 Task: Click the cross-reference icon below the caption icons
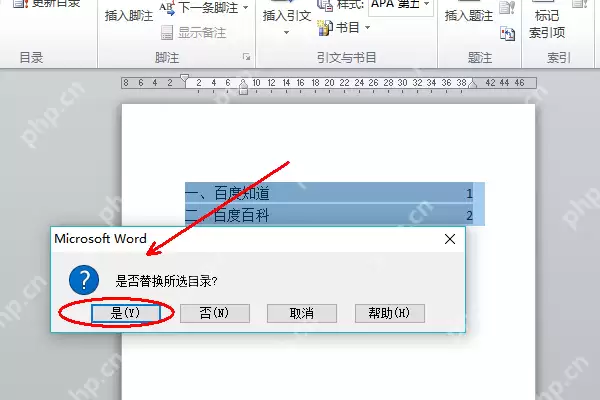(507, 34)
